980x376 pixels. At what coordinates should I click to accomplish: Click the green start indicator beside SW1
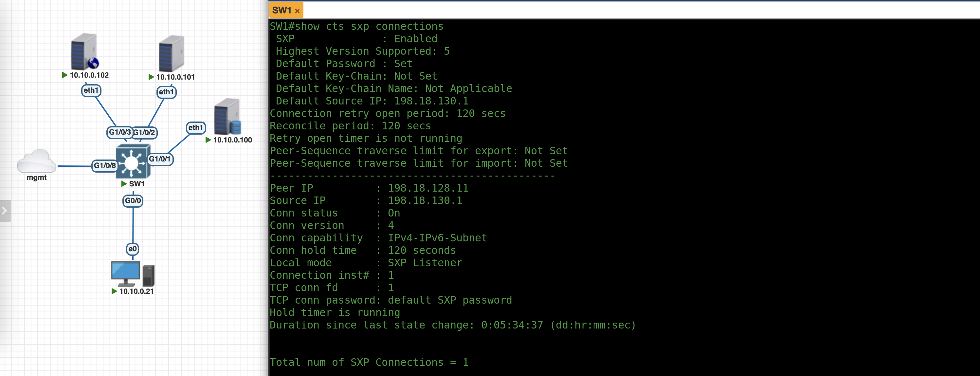coord(124,184)
